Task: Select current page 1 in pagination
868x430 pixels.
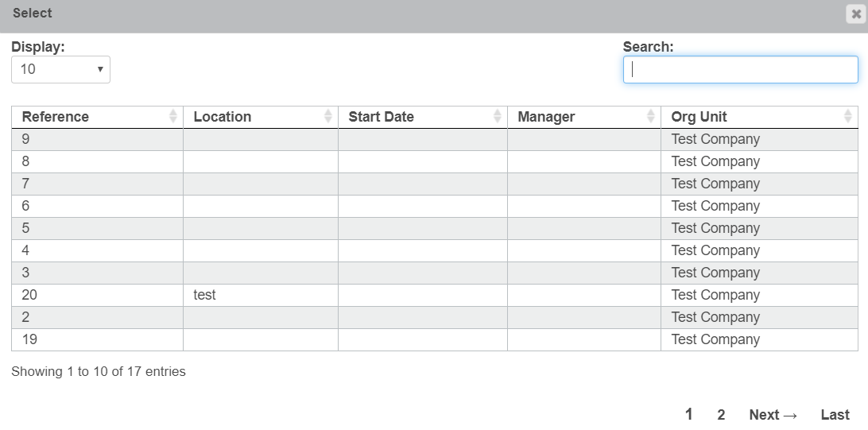Action: tap(689, 414)
